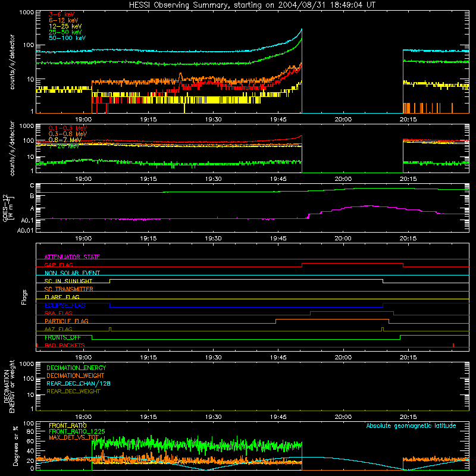Click the 25-50 keV legend entry
Screen dimensions: 476x476
point(65,32)
